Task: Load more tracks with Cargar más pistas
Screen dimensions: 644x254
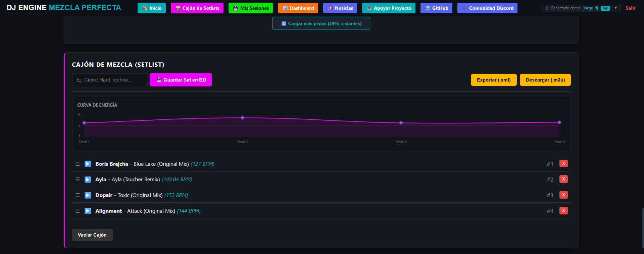Action: point(321,23)
